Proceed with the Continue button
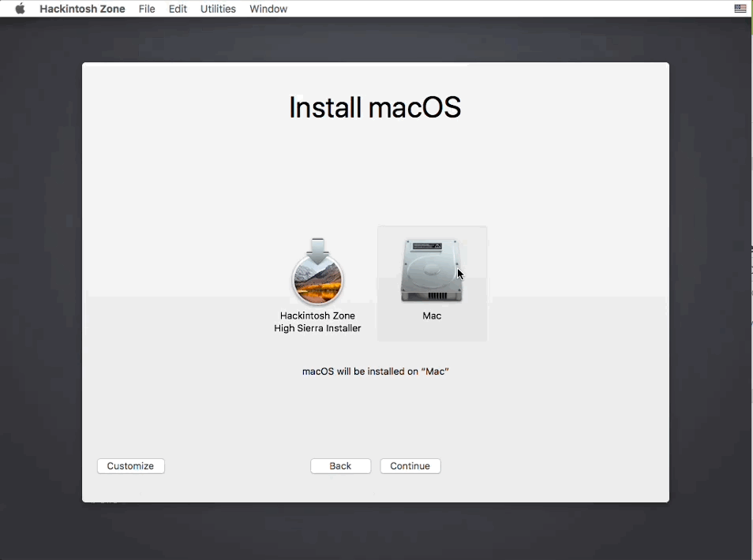 tap(410, 466)
